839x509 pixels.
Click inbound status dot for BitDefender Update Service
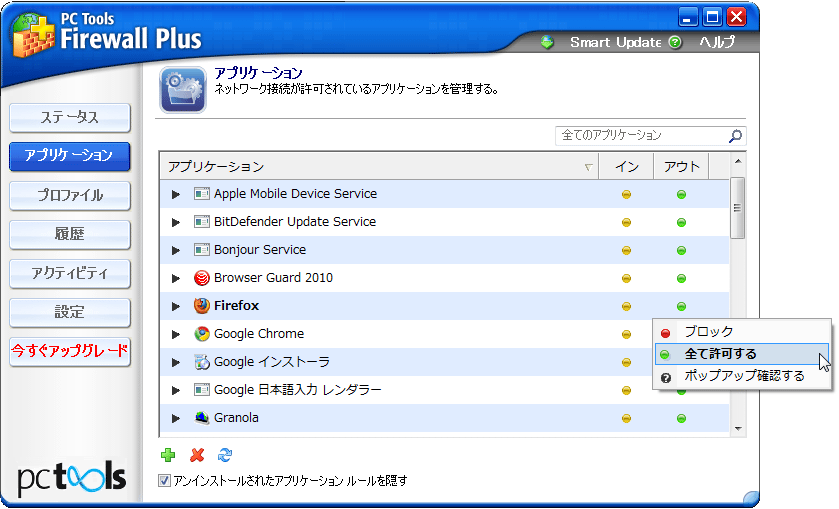point(626,222)
